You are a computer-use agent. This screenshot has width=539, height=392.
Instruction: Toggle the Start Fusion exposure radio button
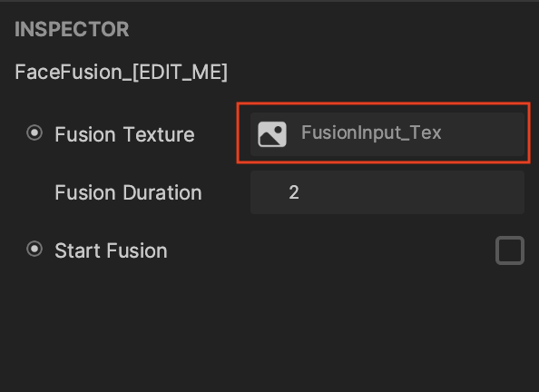tap(34, 250)
